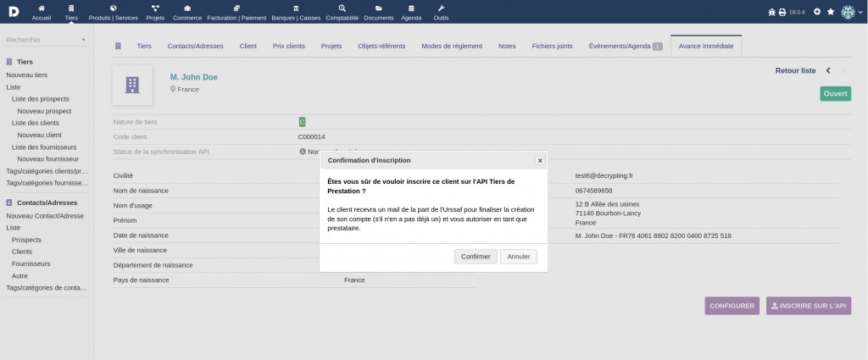Close the confirmation dialog with the X
The width and height of the screenshot is (868, 360).
click(539, 160)
